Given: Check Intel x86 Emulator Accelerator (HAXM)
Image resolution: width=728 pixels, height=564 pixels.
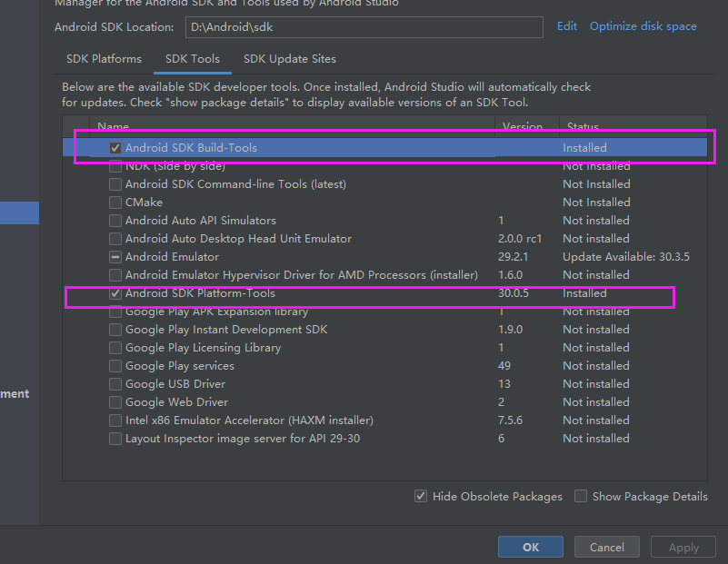Looking at the screenshot, I should [115, 421].
